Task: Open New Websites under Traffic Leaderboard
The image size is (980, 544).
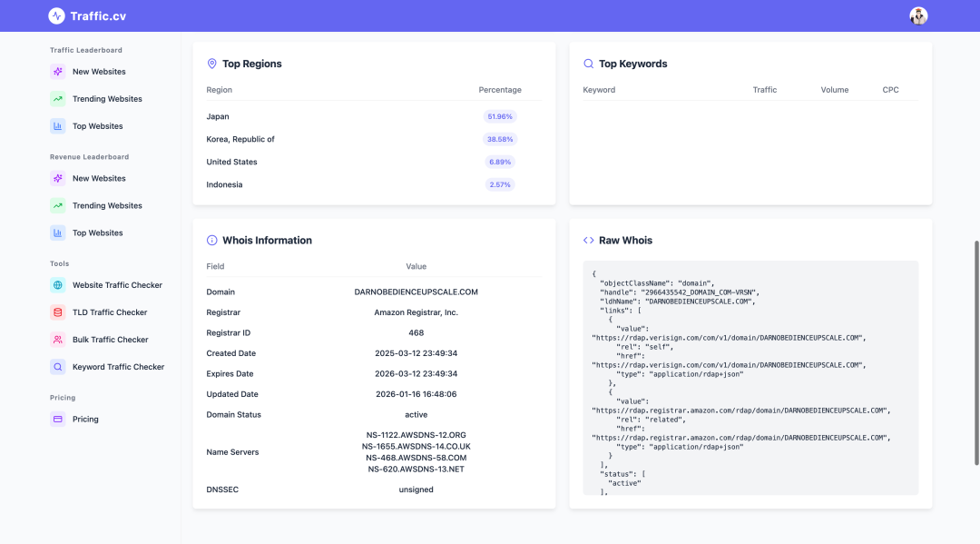Action: (x=99, y=71)
